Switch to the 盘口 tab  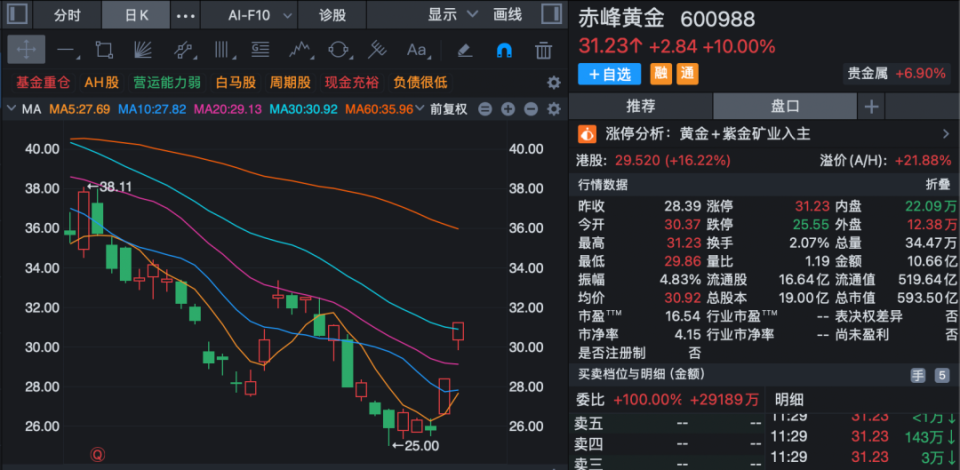pos(785,106)
